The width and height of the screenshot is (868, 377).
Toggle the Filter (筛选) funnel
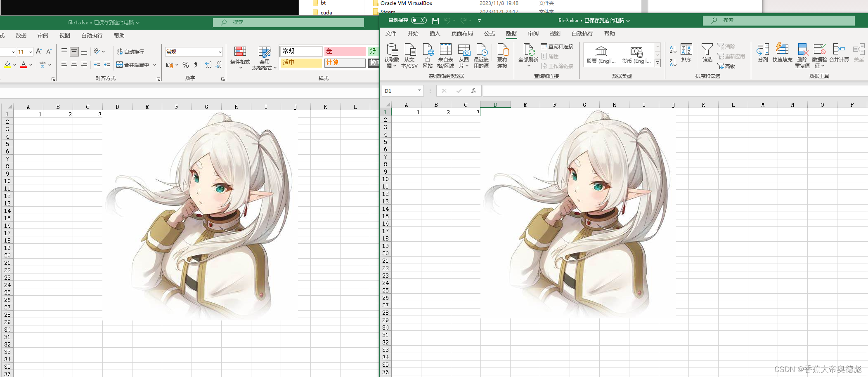click(707, 53)
